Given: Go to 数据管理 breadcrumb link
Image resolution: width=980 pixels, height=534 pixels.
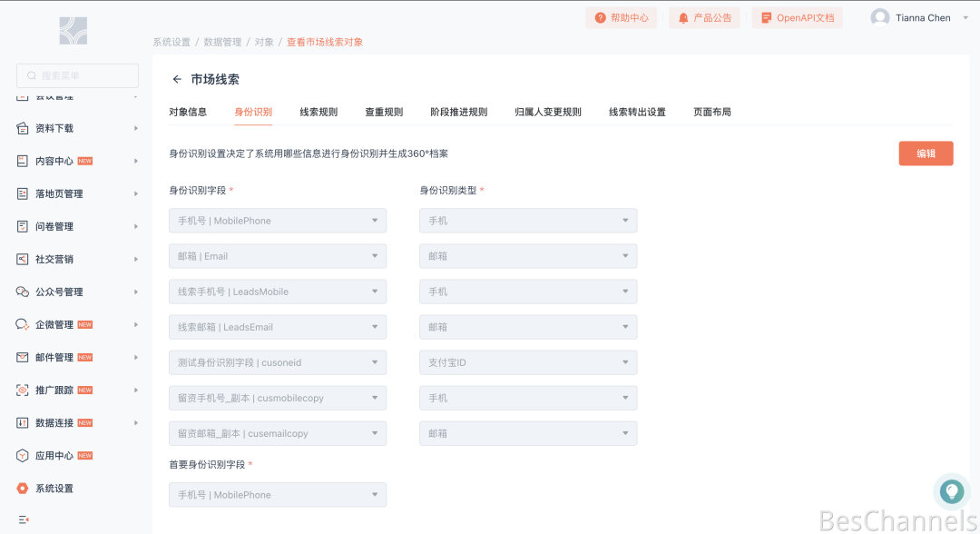Looking at the screenshot, I should 222,42.
